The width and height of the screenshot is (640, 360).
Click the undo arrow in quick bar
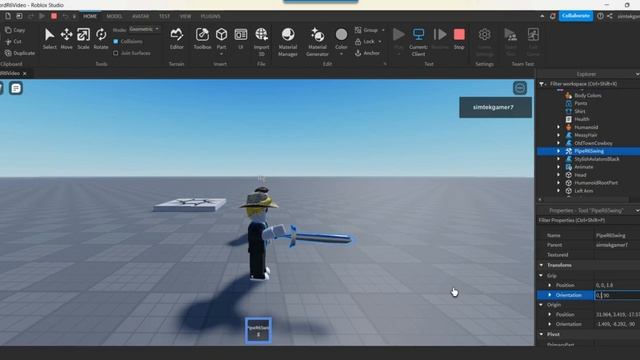[65, 16]
